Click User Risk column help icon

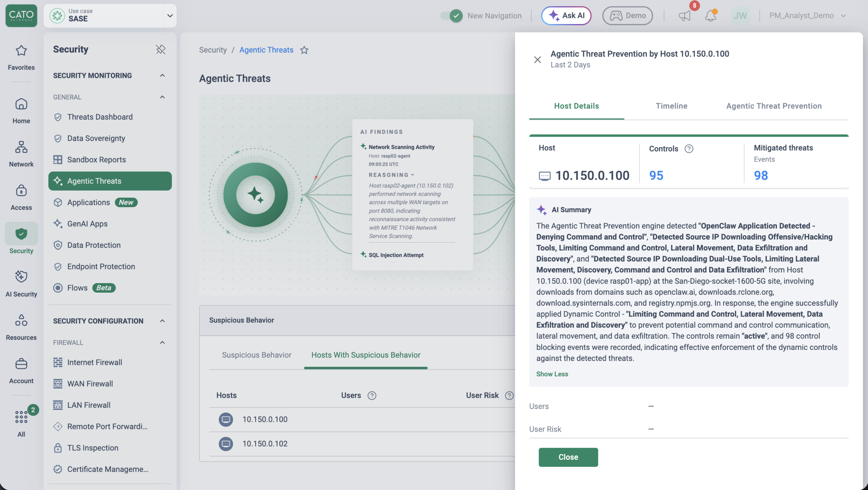(x=509, y=395)
